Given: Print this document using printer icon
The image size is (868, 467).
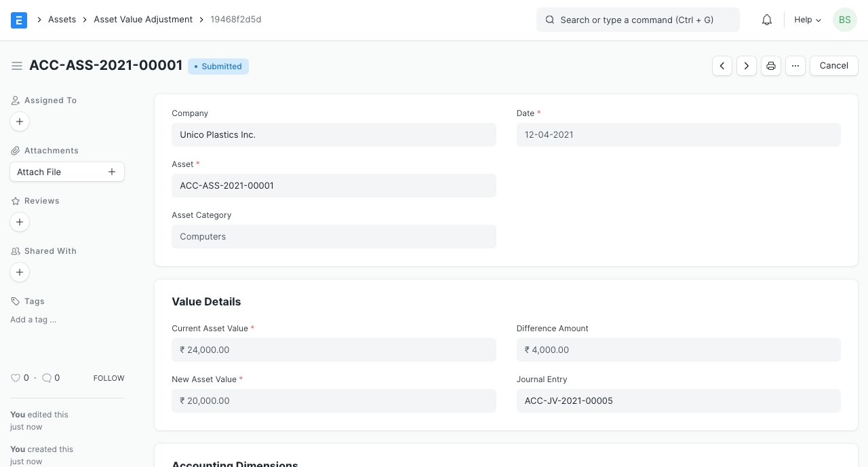Looking at the screenshot, I should pos(771,66).
